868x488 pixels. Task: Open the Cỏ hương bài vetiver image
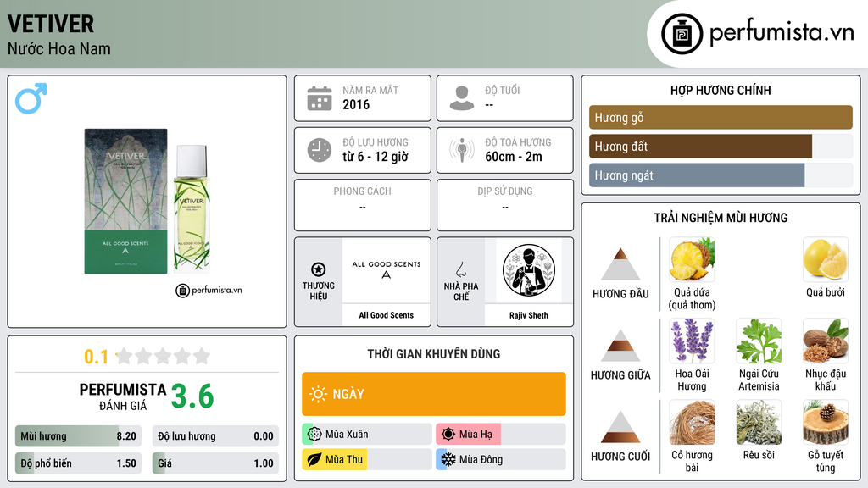point(692,422)
